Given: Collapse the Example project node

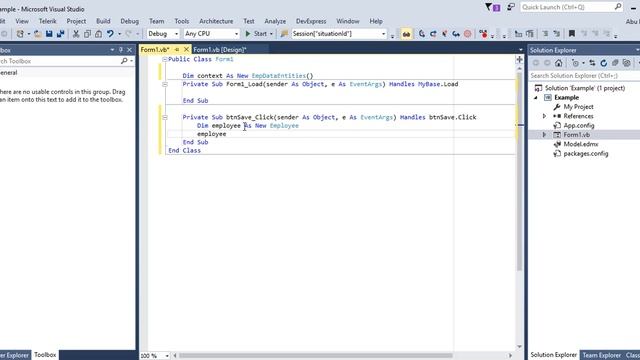Looking at the screenshot, I should click(x=536, y=98).
